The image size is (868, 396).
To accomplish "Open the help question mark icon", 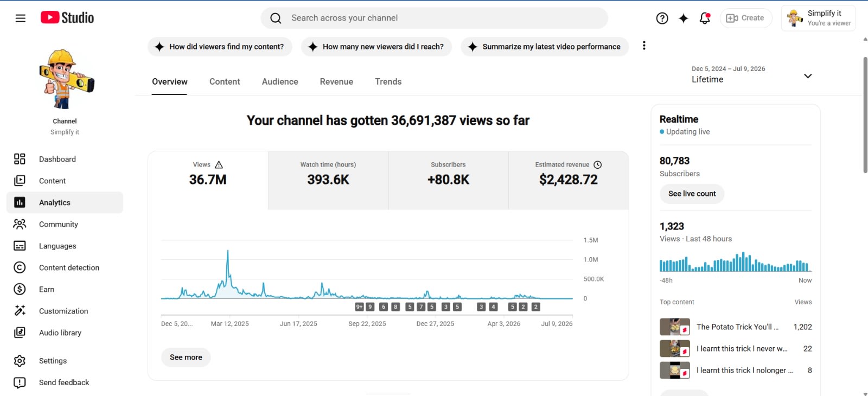I will [x=662, y=18].
